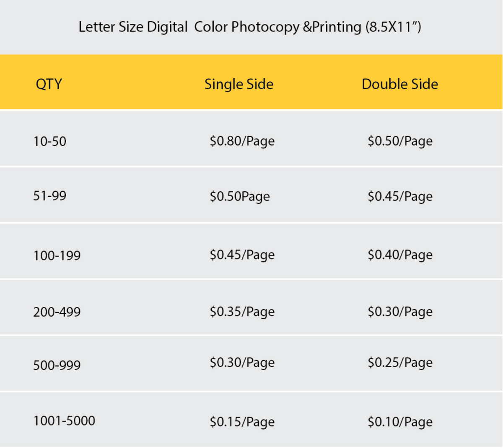
Task: Click the 51-99 quantity row label
Action: (50, 196)
